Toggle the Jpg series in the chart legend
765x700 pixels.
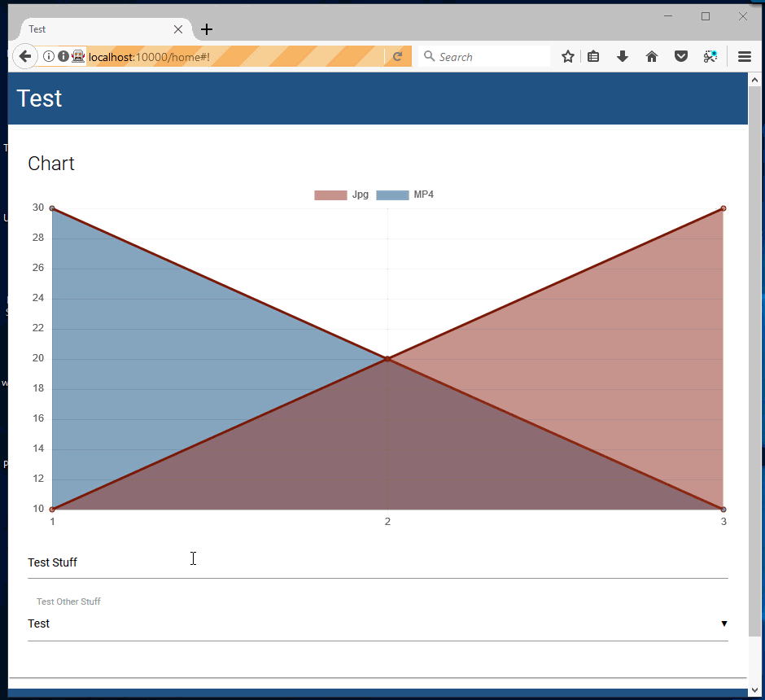coord(359,195)
